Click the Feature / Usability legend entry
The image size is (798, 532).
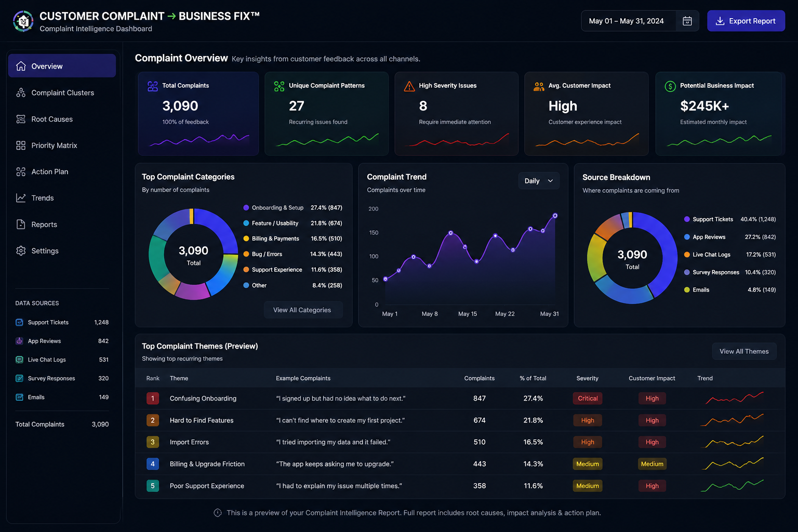point(292,223)
